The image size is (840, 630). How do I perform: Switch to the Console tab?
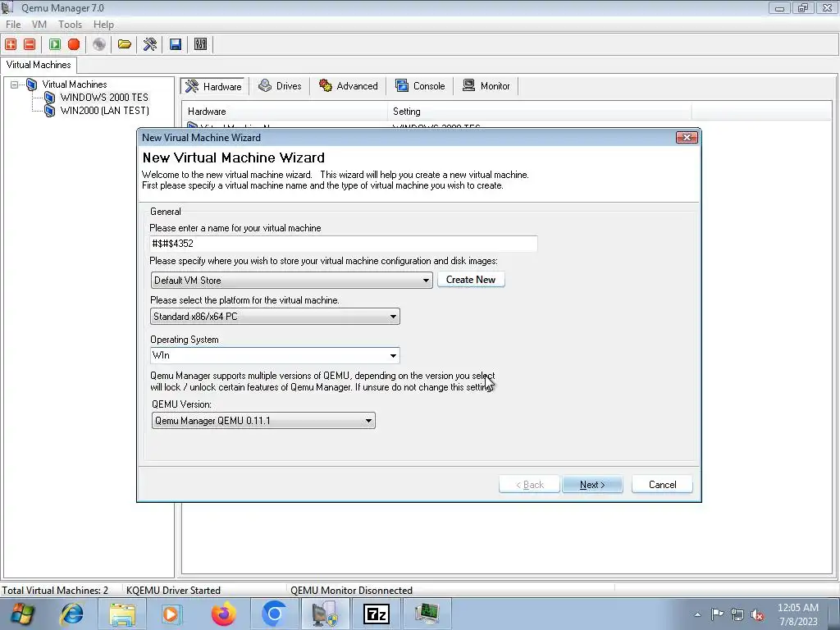click(420, 86)
